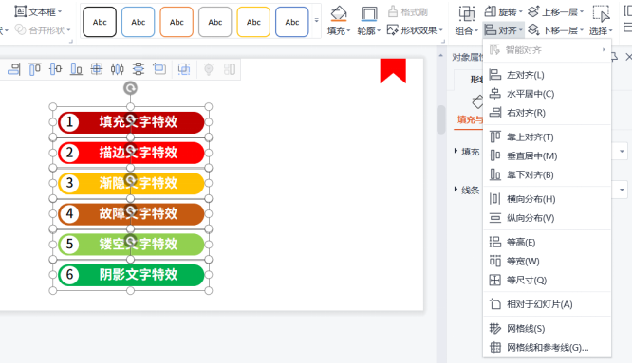Pick 垂直居中(M) in the dropdown menu
633x364 pixels.
[547, 156]
